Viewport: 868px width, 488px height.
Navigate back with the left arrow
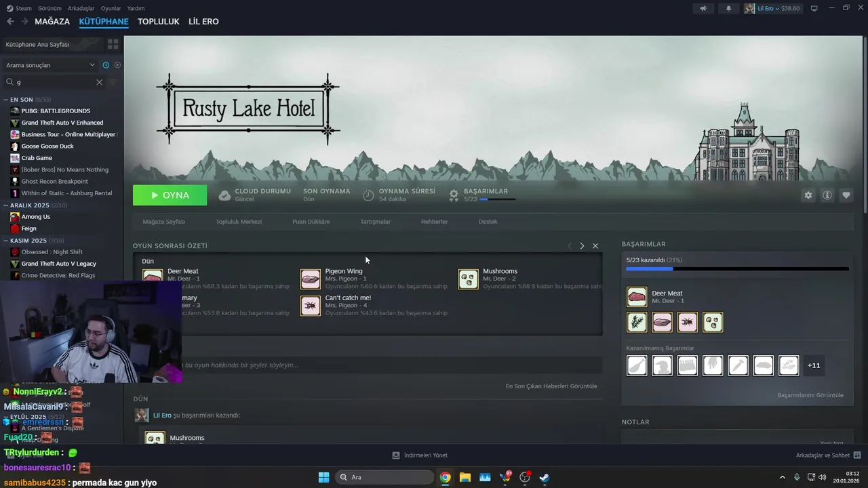[10, 22]
